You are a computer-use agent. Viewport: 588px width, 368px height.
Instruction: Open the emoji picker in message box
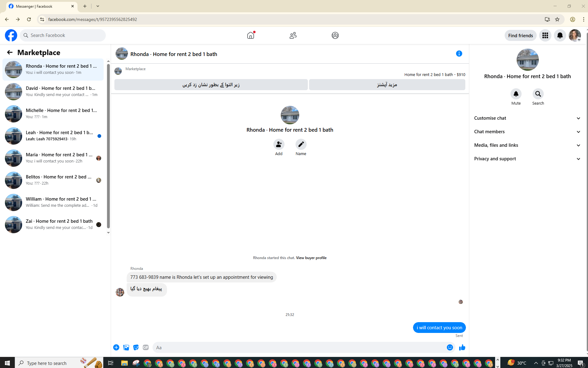click(450, 347)
